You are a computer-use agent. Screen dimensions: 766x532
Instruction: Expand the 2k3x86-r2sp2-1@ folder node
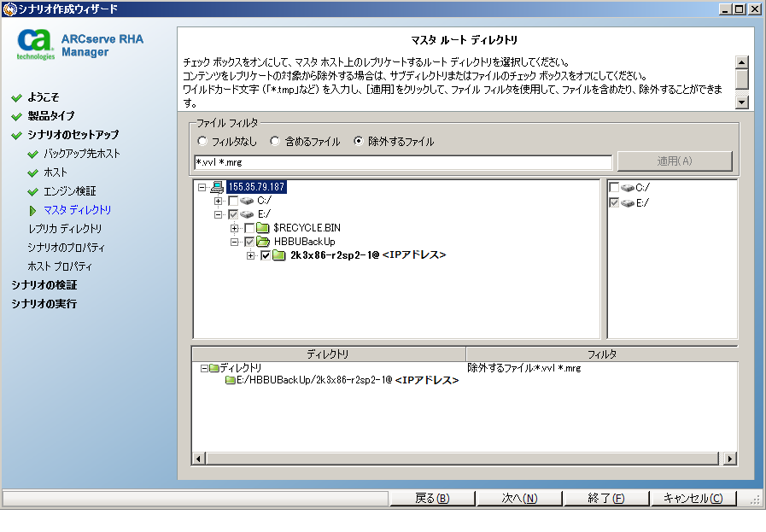(x=250, y=255)
